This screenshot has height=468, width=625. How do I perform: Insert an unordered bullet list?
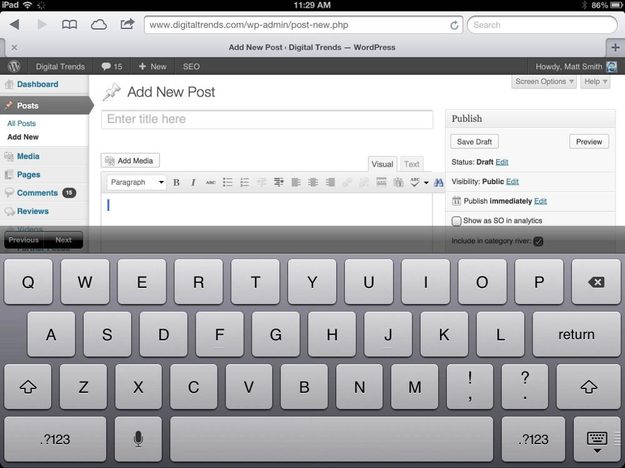(228, 183)
